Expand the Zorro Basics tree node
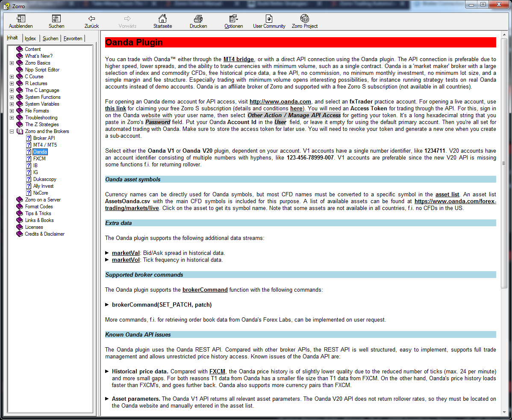 pos(12,63)
